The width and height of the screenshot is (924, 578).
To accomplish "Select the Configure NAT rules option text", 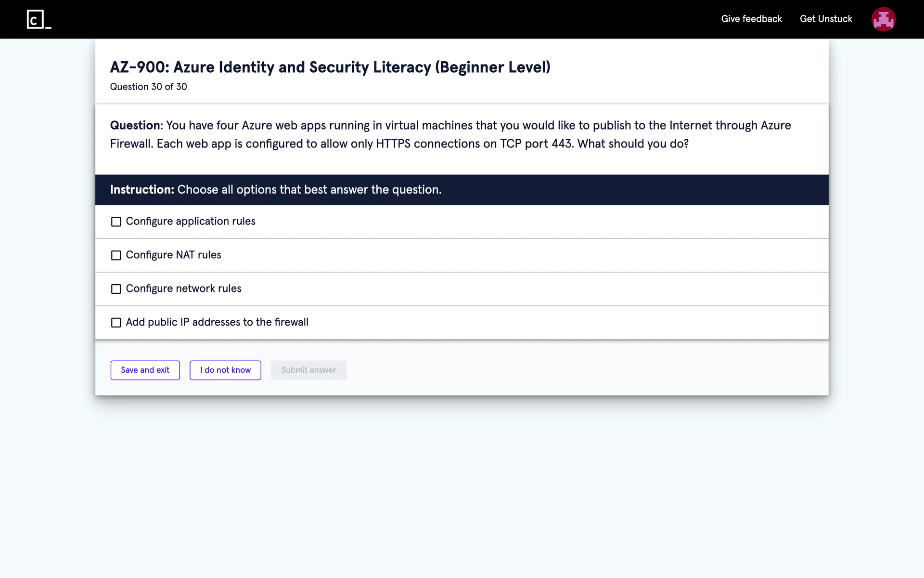I will [x=173, y=255].
